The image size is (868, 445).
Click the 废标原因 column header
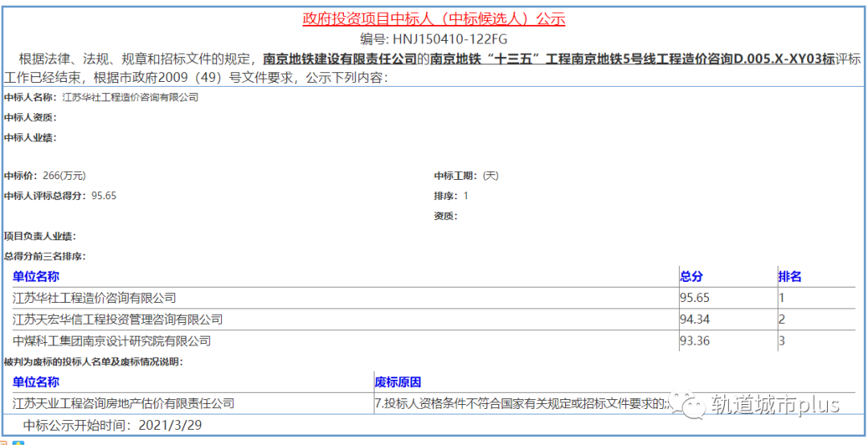398,382
